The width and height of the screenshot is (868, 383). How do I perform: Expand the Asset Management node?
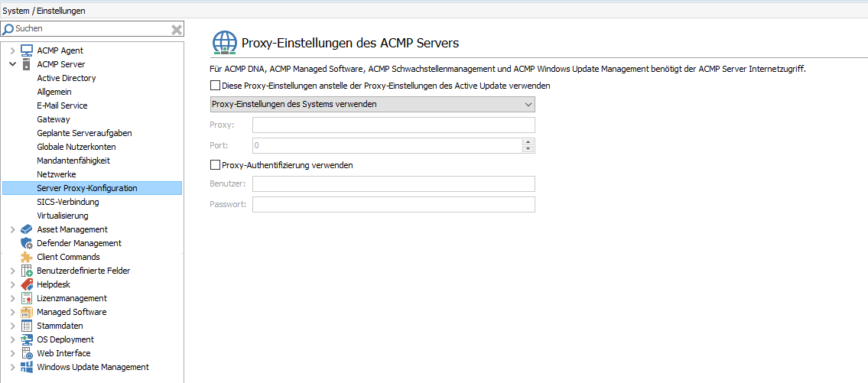[13, 229]
